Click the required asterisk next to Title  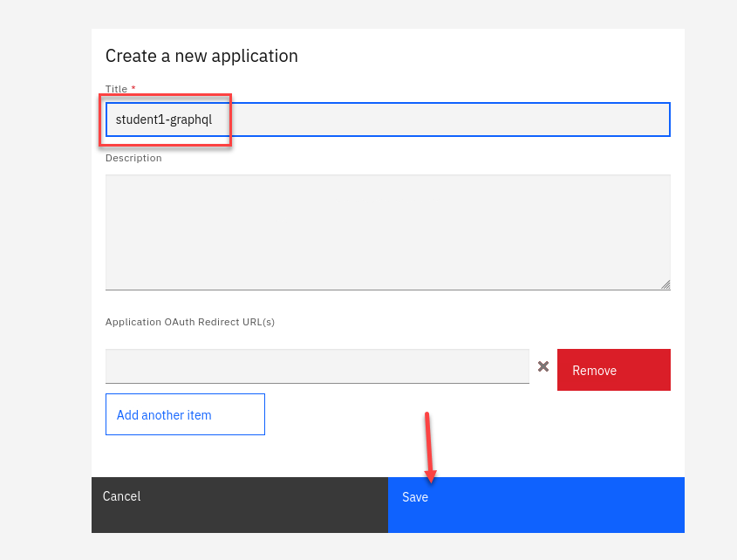tap(133, 89)
